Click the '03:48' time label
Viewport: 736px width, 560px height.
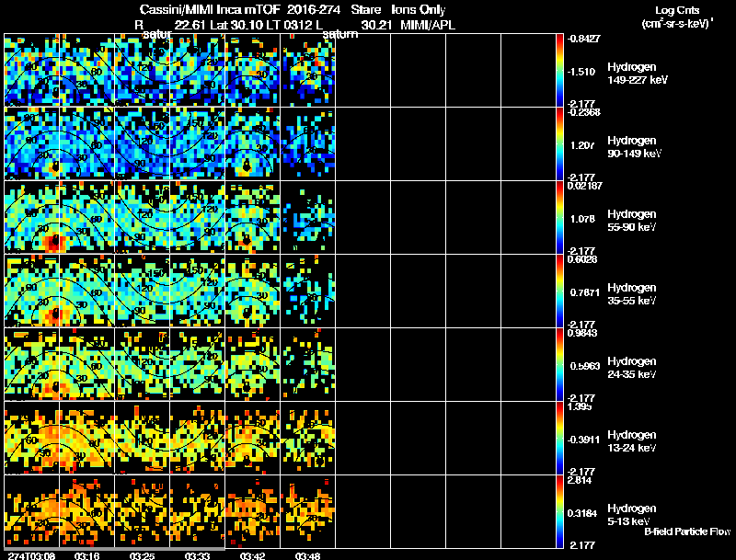coord(307,555)
